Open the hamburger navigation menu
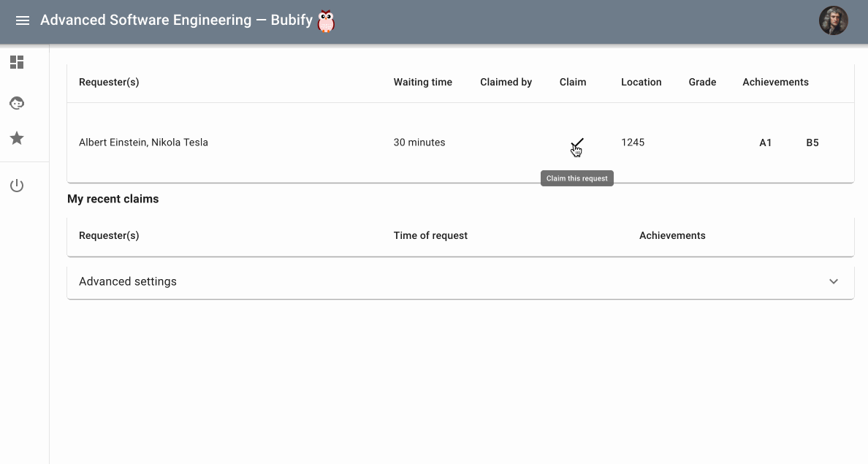 (x=23, y=20)
